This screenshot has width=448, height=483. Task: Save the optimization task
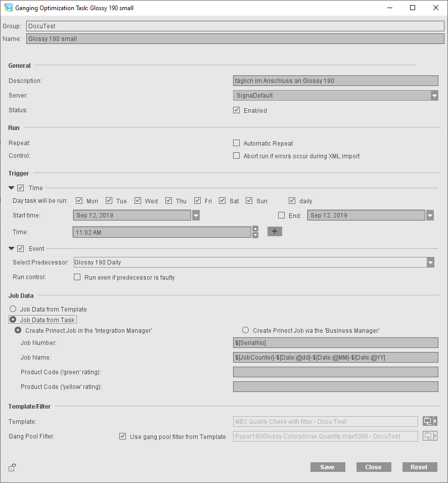328,467
